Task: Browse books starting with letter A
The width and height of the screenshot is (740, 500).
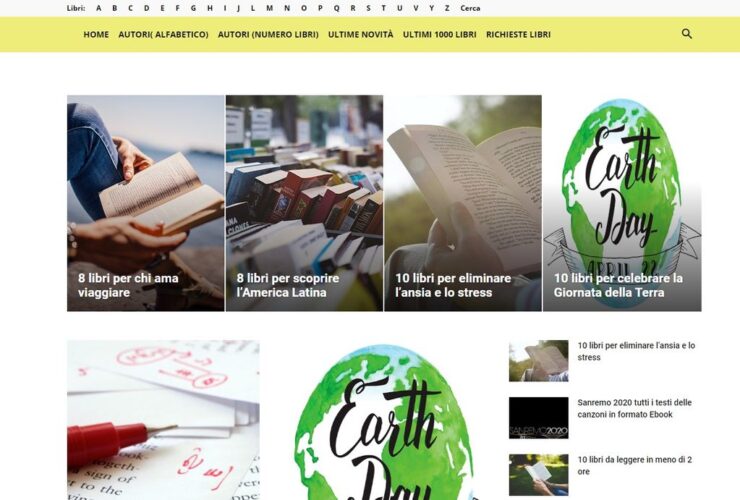Action: pos(99,8)
